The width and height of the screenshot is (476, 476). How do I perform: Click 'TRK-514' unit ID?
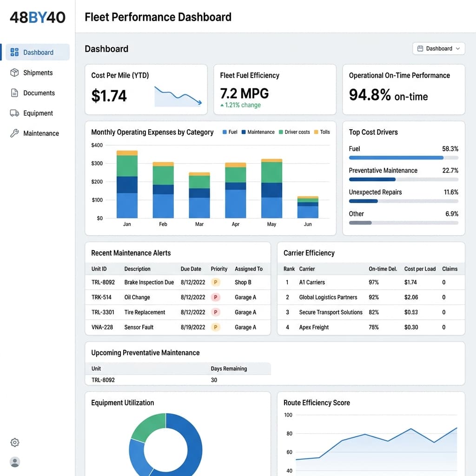pos(101,297)
